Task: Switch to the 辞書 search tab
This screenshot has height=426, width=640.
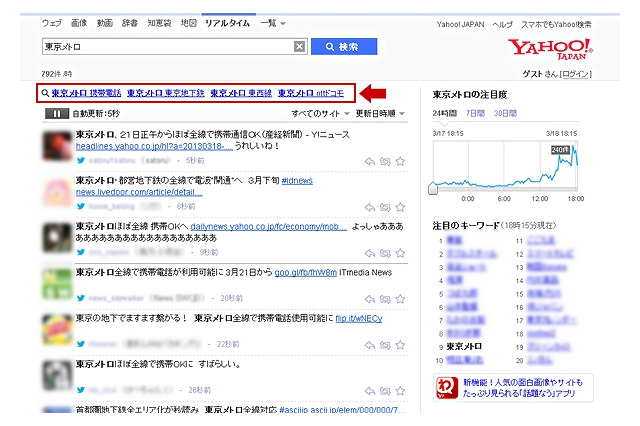Action: (x=130, y=23)
